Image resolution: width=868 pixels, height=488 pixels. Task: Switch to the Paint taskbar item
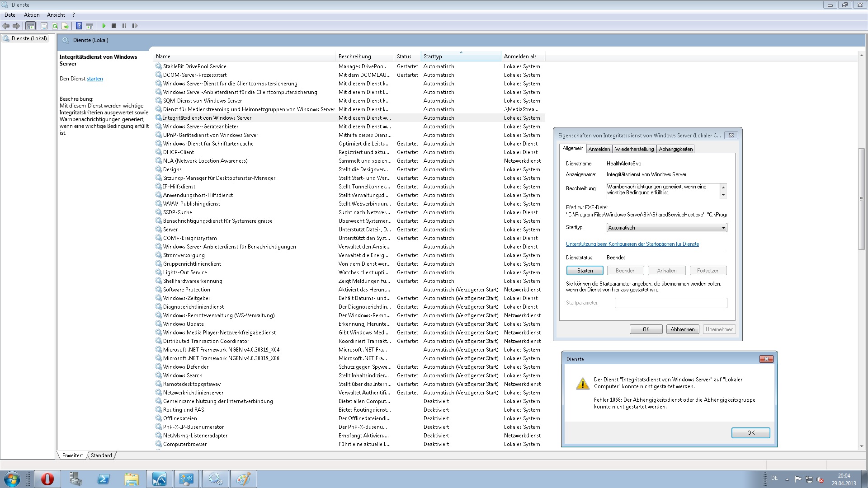click(243, 479)
